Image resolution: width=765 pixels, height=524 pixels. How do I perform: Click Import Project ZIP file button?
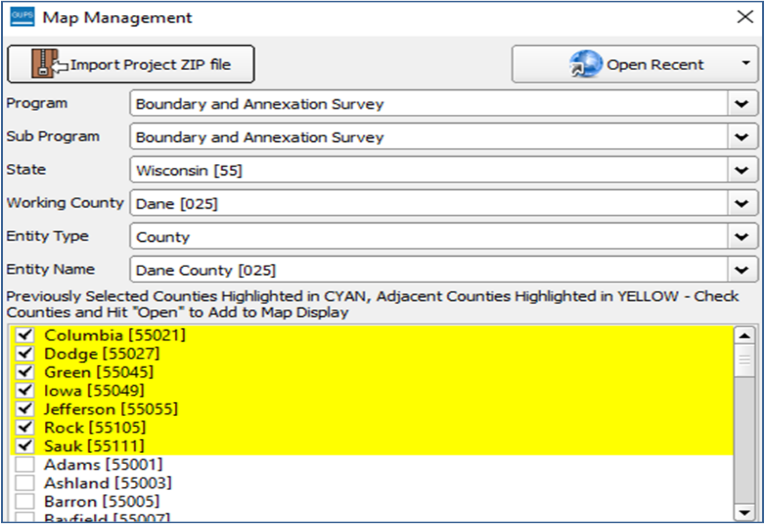point(131,65)
